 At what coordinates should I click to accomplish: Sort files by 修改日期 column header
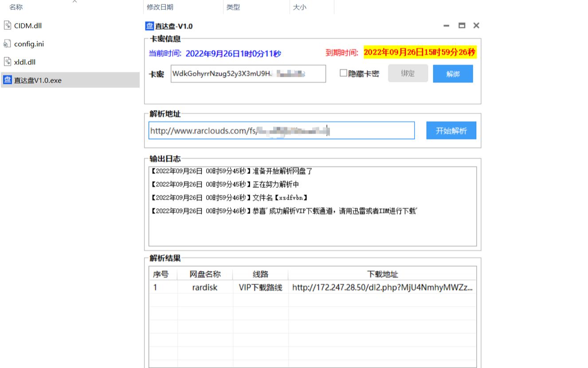160,7
